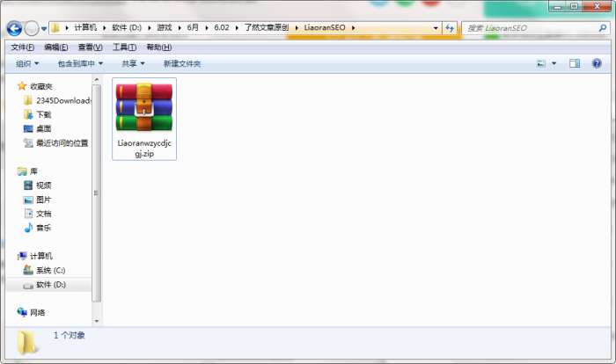The height and width of the screenshot is (364, 616).
Task: Open the 编辑(E) menu
Action: click(x=56, y=47)
